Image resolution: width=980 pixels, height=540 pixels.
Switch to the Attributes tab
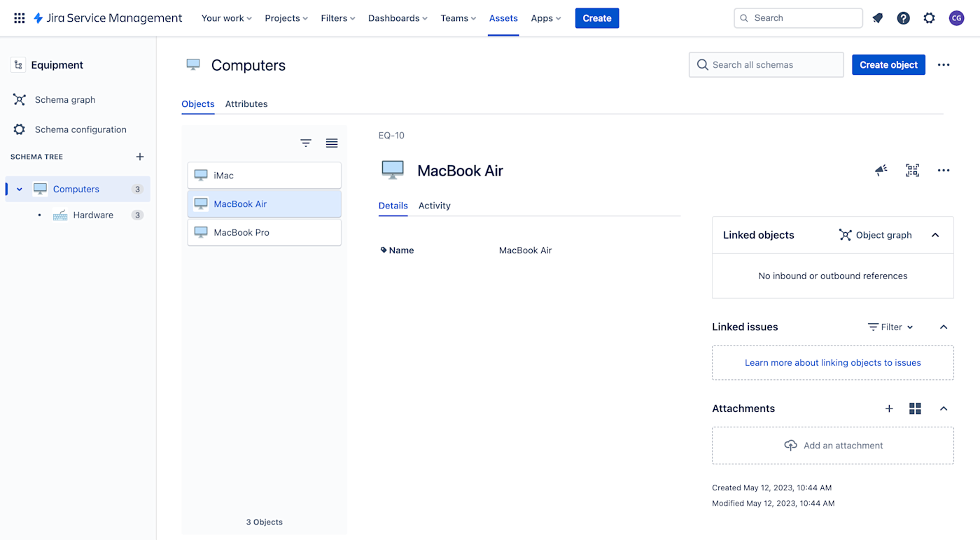(246, 104)
